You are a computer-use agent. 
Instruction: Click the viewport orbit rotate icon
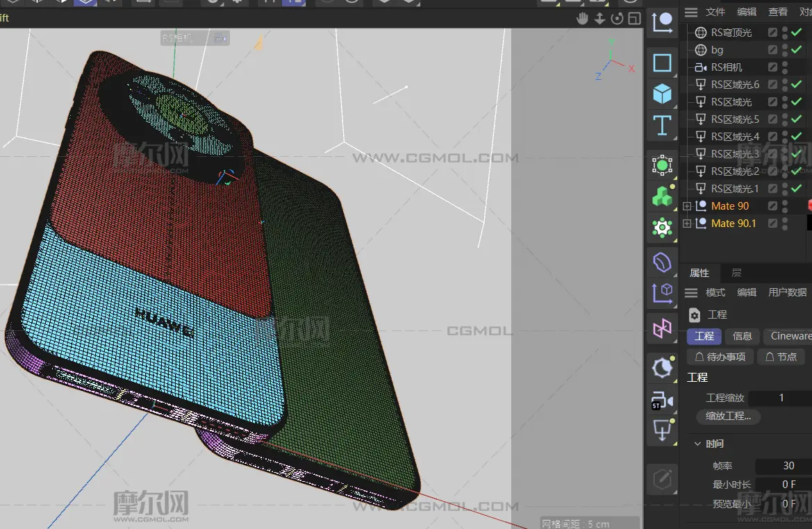(x=617, y=19)
